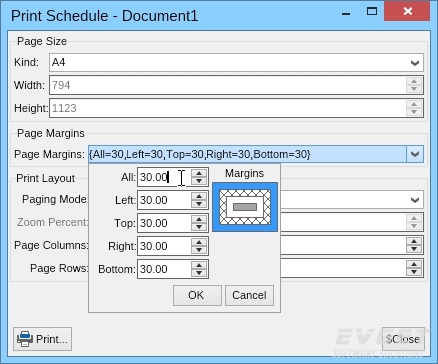
Task: Expand the Paging Mode dropdown
Action: 415,200
